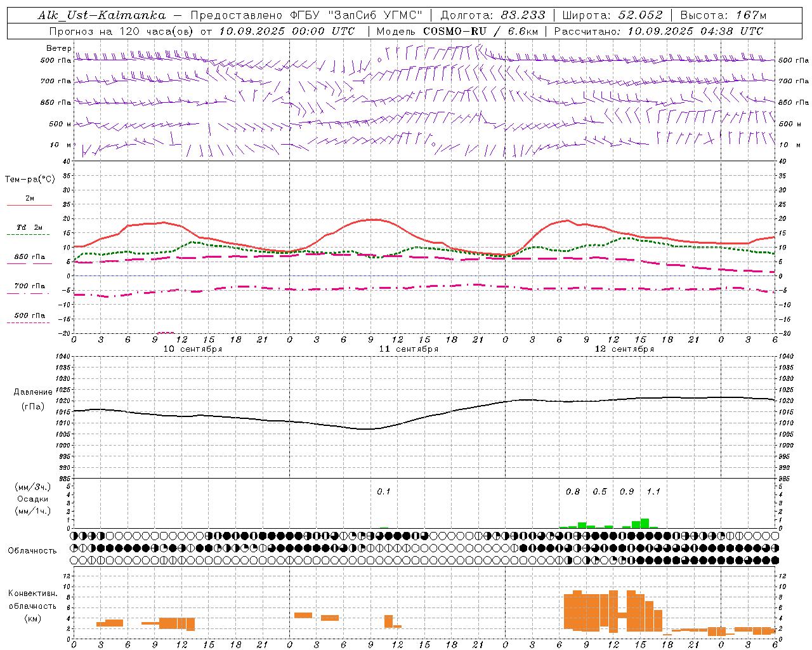
Task: Click the Облачность cloud cover label
Action: [x=32, y=551]
